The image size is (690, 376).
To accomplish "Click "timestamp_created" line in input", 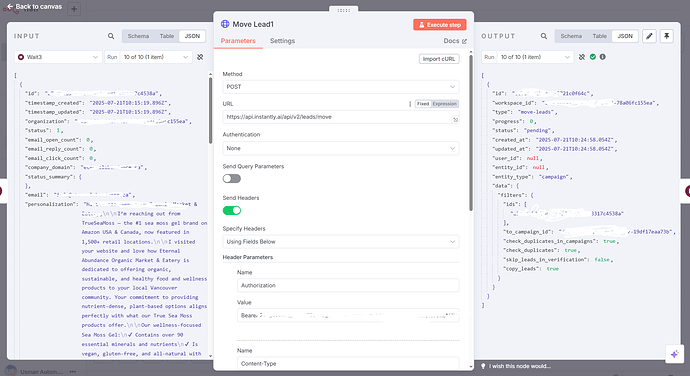I will [x=98, y=103].
